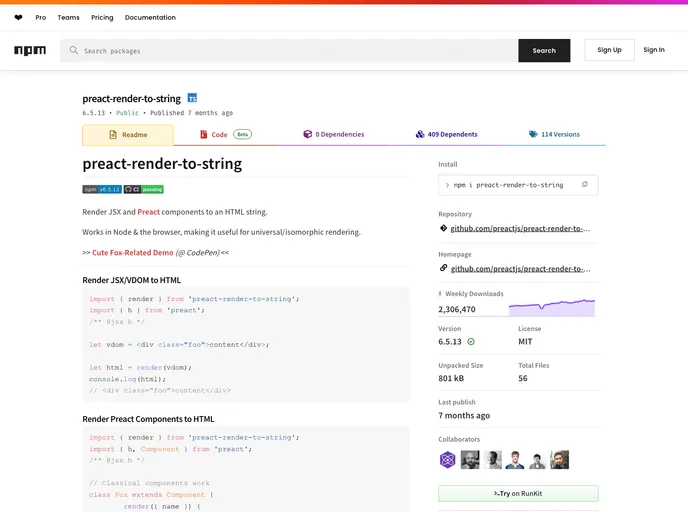The width and height of the screenshot is (688, 512).
Task: Click the last publish 7 months ago text
Action: coord(464,415)
